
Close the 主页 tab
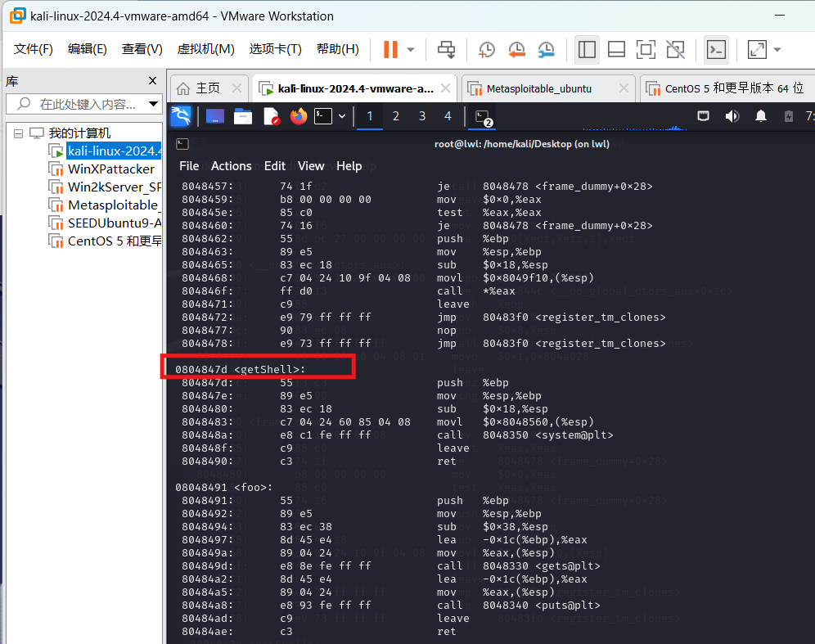(236, 88)
